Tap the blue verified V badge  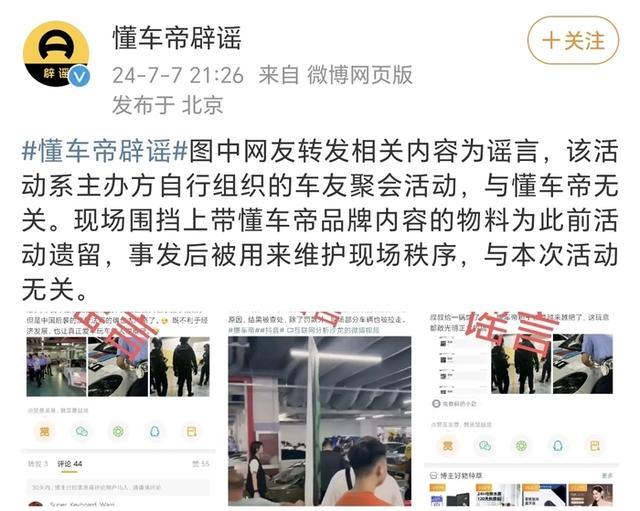(79, 76)
